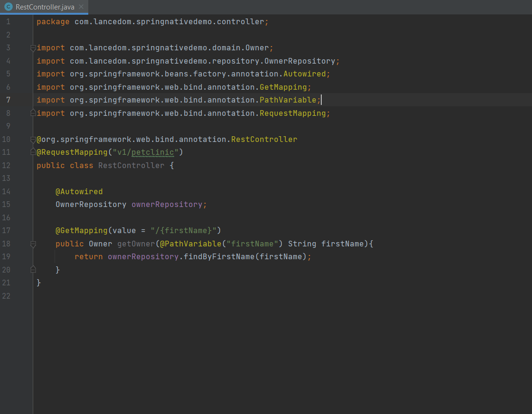
Task: Click the getOwner method name
Action: 136,244
